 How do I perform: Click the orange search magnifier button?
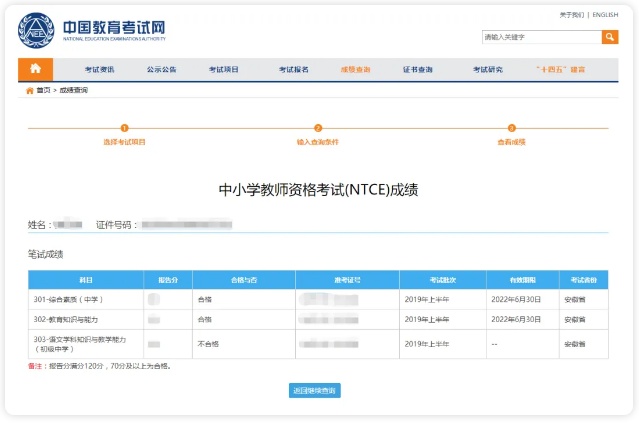tap(610, 37)
